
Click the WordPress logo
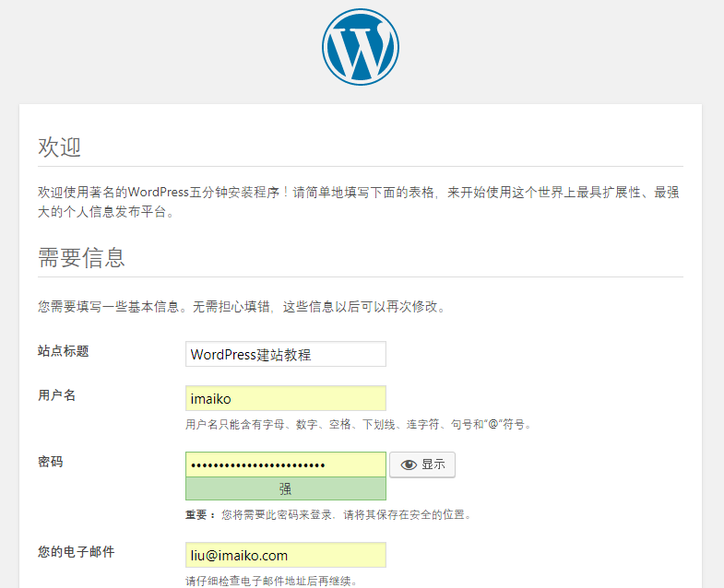tap(361, 47)
